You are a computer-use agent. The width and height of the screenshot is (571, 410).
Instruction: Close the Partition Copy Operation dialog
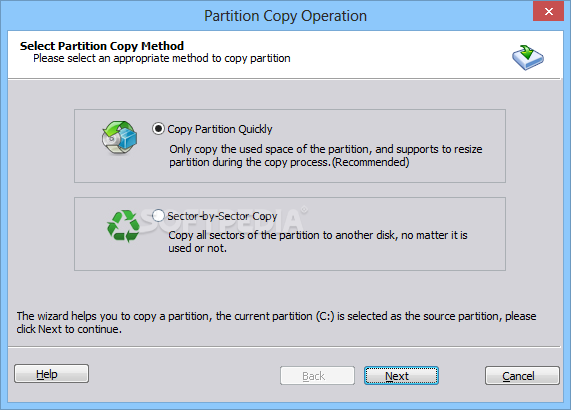pos(548,11)
